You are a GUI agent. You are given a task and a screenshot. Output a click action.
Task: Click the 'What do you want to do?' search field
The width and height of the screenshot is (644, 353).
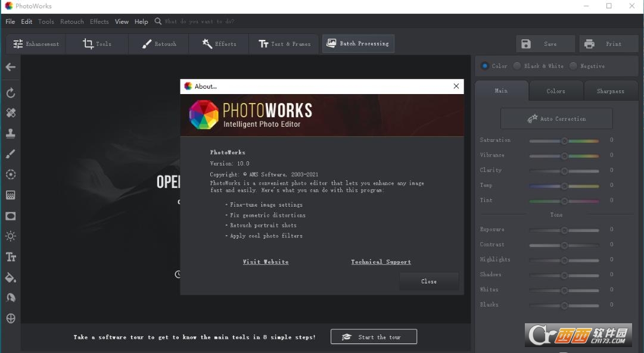point(199,21)
